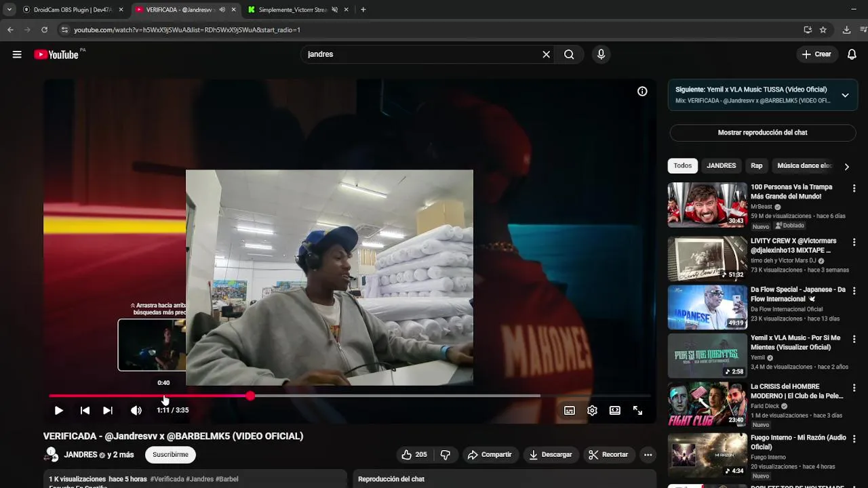Skip to previous video in mix
This screenshot has width=868, height=488.
click(x=85, y=410)
